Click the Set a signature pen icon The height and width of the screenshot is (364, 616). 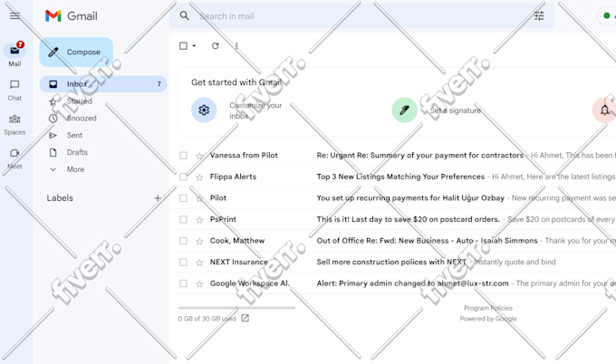[404, 110]
